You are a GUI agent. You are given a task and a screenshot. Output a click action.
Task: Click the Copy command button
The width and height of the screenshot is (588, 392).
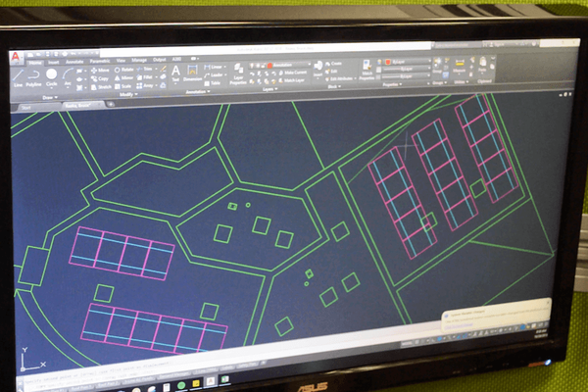click(101, 78)
